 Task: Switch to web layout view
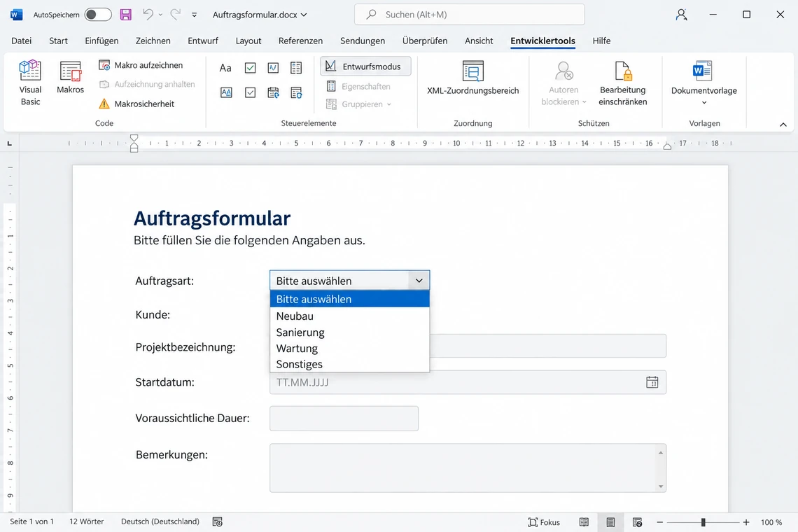coord(637,521)
